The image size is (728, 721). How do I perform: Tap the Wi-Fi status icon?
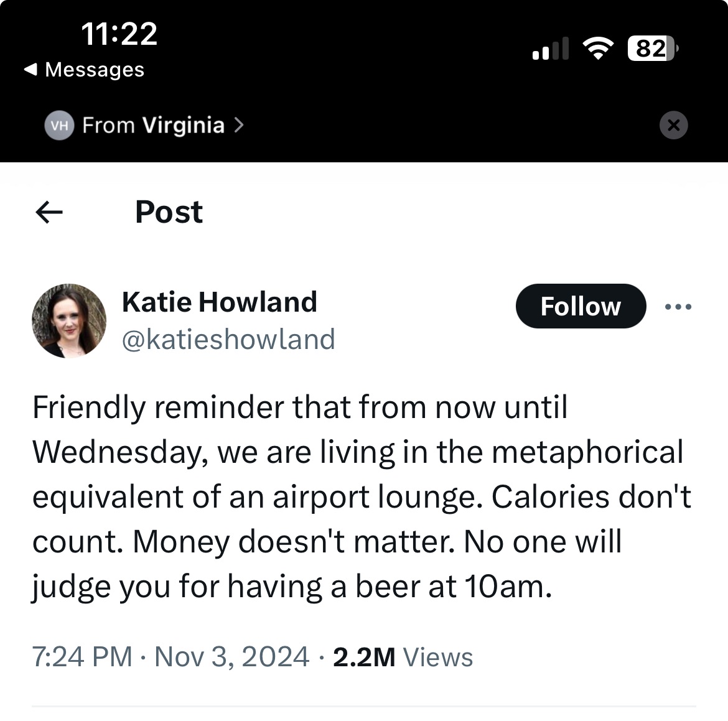coord(597,48)
